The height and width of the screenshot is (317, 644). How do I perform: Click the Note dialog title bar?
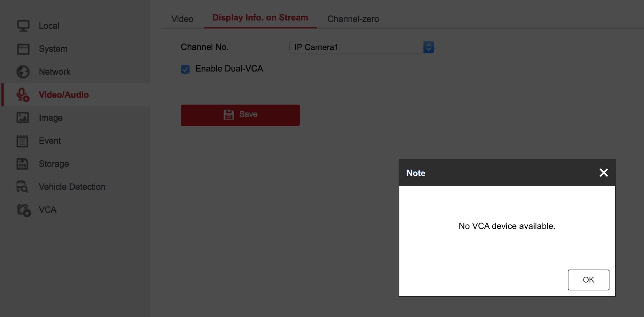[496, 173]
